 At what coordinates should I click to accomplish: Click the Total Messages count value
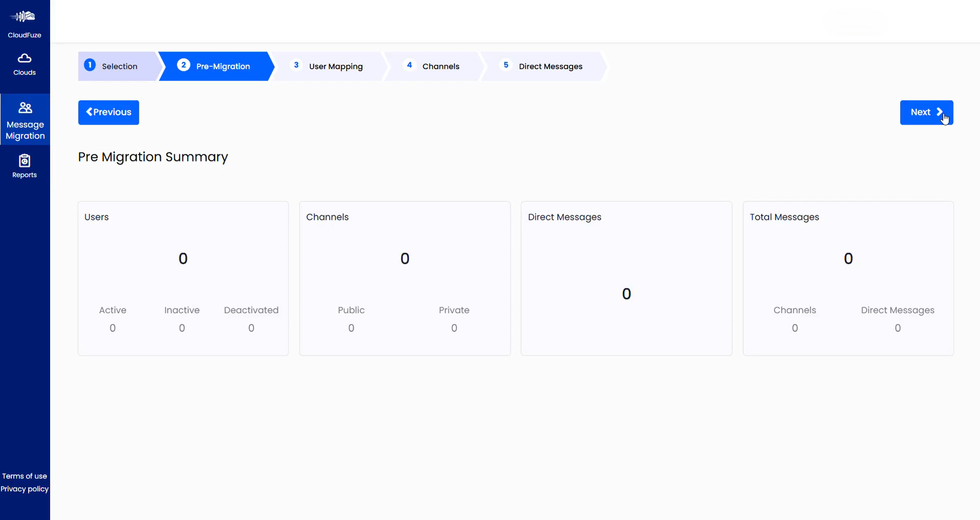coord(848,259)
